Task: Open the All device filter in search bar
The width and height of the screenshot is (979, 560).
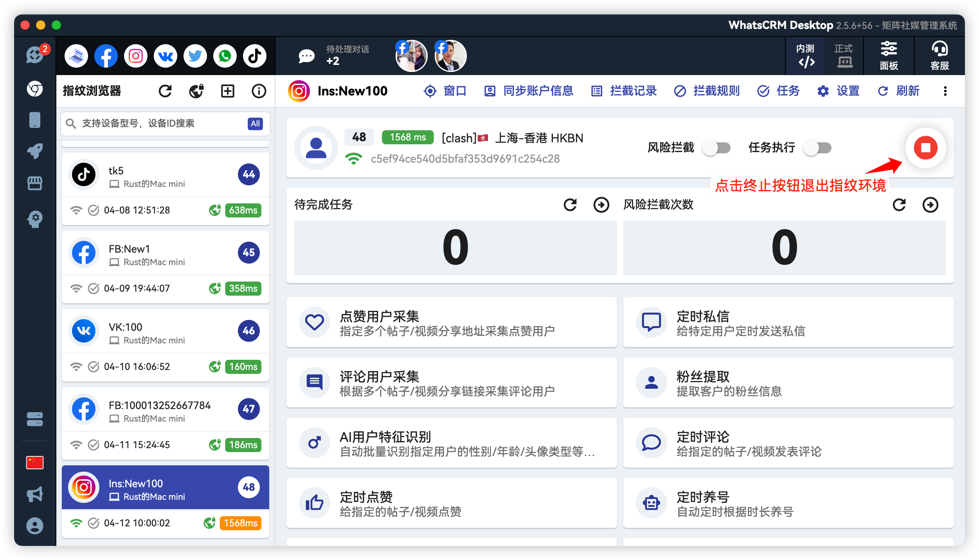Action: pyautogui.click(x=255, y=124)
